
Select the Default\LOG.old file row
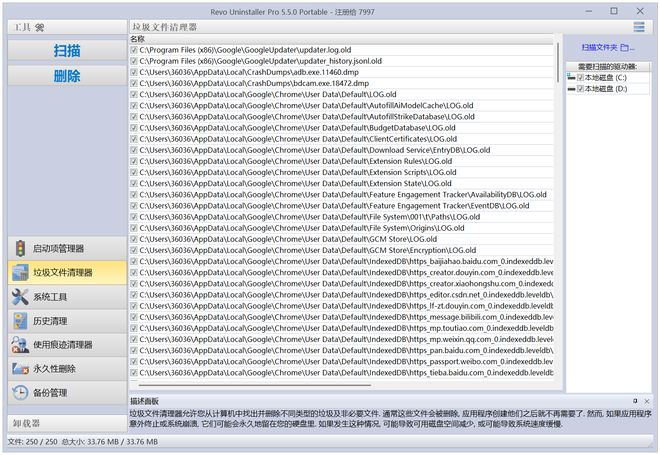click(341, 94)
